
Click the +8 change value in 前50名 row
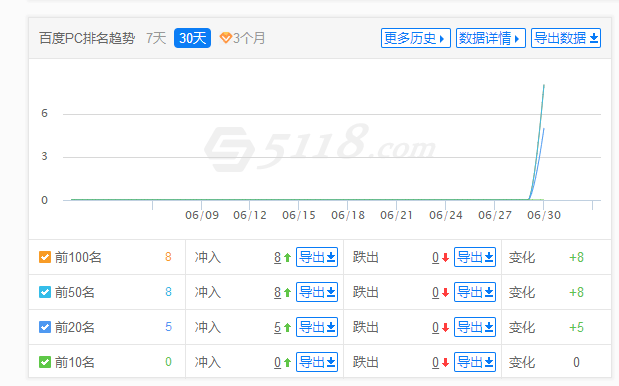point(576,292)
